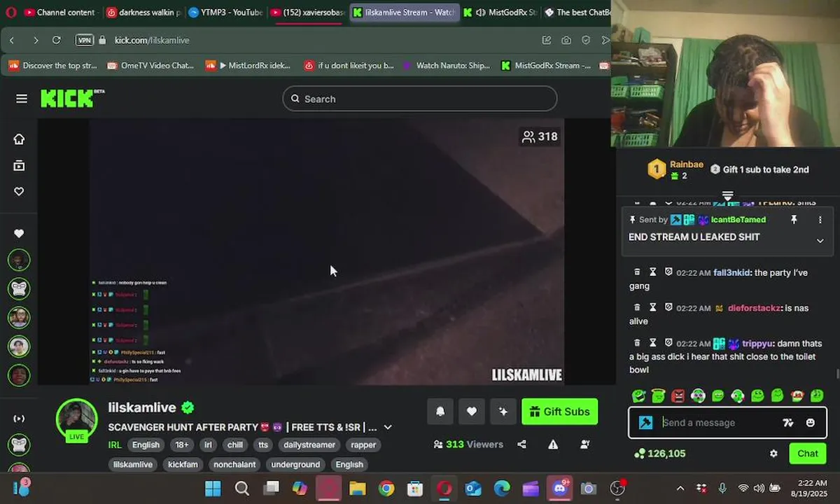Open the live signal icon in Kick sidebar
The width and height of the screenshot is (840, 504).
(19, 419)
